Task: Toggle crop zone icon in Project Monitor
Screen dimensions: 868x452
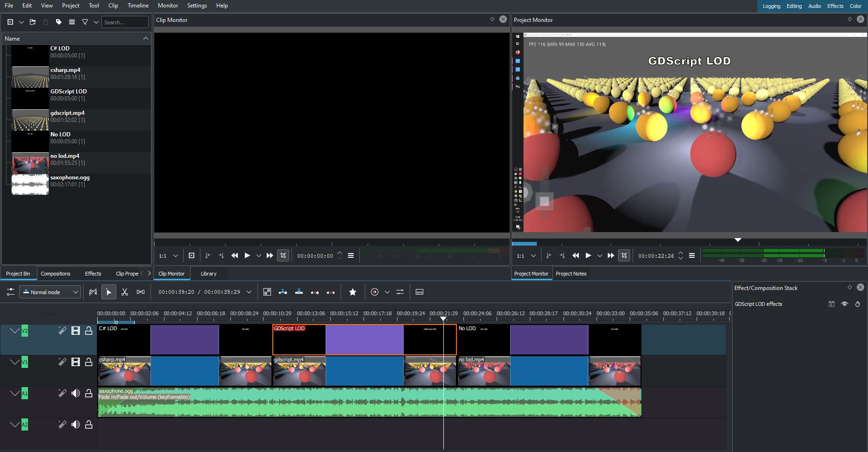Action: 624,255
